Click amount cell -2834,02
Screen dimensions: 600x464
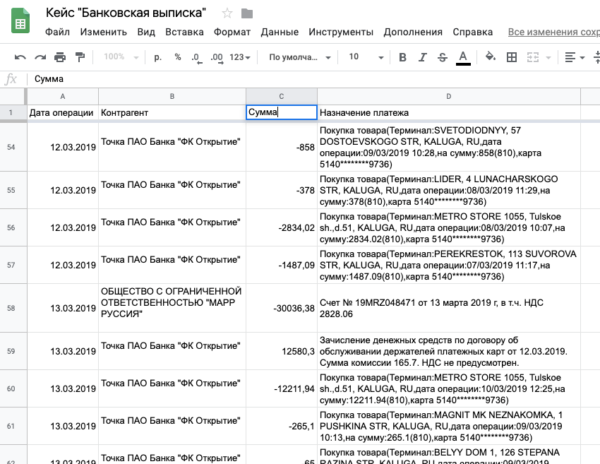(282, 228)
